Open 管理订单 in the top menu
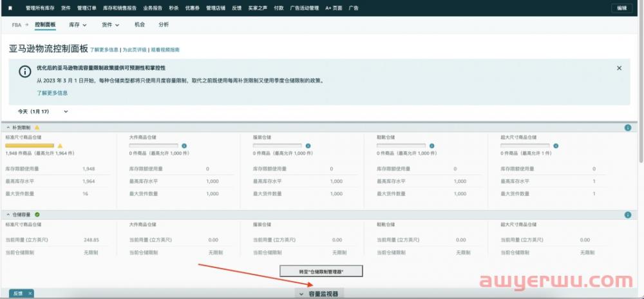The width and height of the screenshot is (644, 299). pos(87,8)
